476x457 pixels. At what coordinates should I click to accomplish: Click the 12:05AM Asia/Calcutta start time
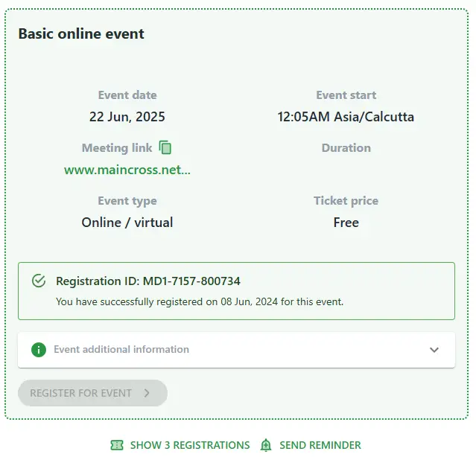(346, 117)
